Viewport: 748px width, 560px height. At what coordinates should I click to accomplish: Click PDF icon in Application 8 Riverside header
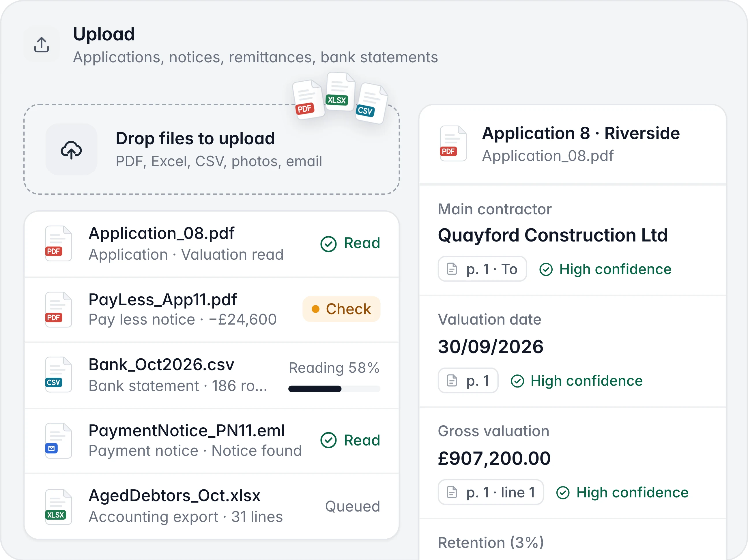[453, 144]
